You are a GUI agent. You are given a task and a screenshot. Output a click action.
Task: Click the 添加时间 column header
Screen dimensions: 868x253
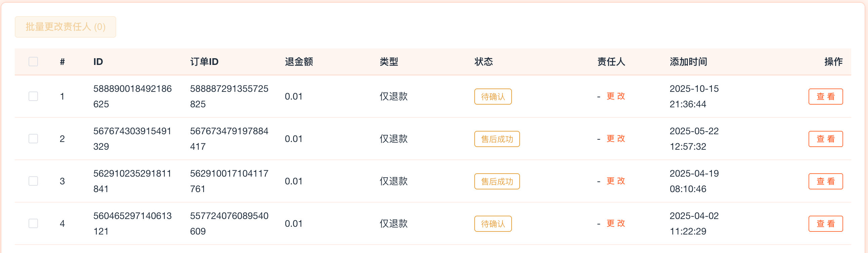point(688,62)
